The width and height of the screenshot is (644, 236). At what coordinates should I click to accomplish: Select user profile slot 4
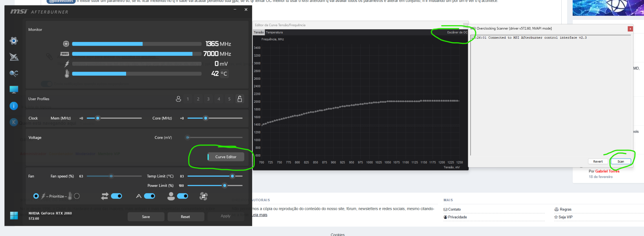coord(219,99)
